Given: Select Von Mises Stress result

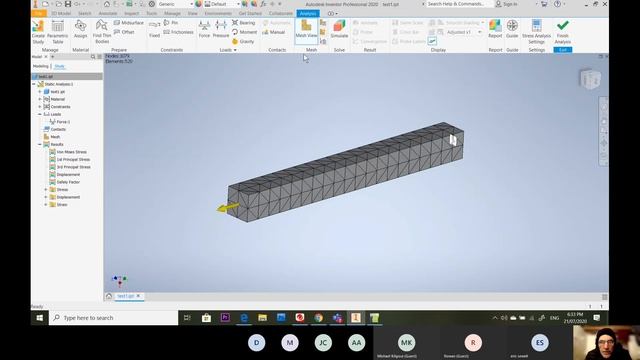Looking at the screenshot, I should tap(68, 152).
